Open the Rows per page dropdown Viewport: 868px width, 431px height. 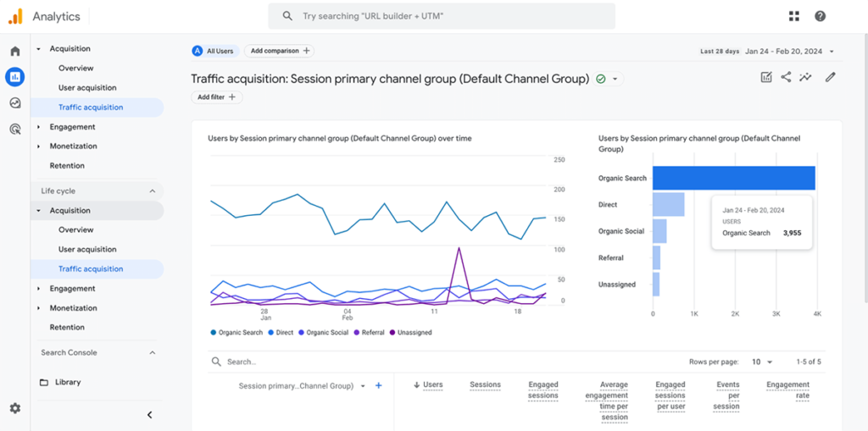(x=761, y=362)
